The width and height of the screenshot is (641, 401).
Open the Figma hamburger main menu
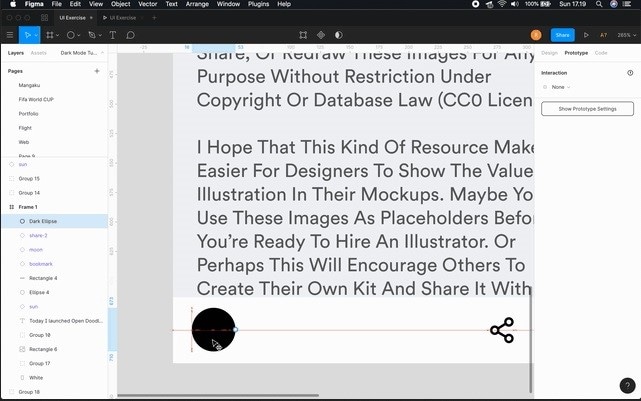point(9,35)
